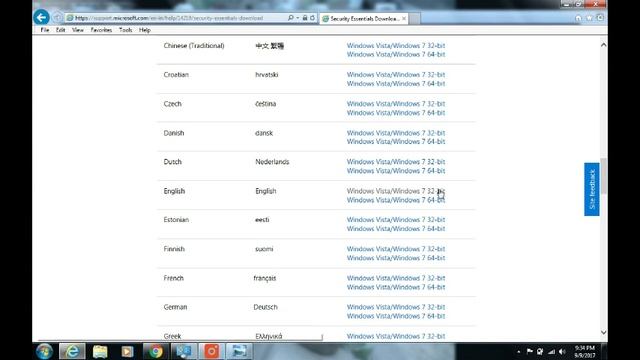Click the word 'Nederlands' in Dutch row
This screenshot has height=360, width=640.
coord(272,162)
